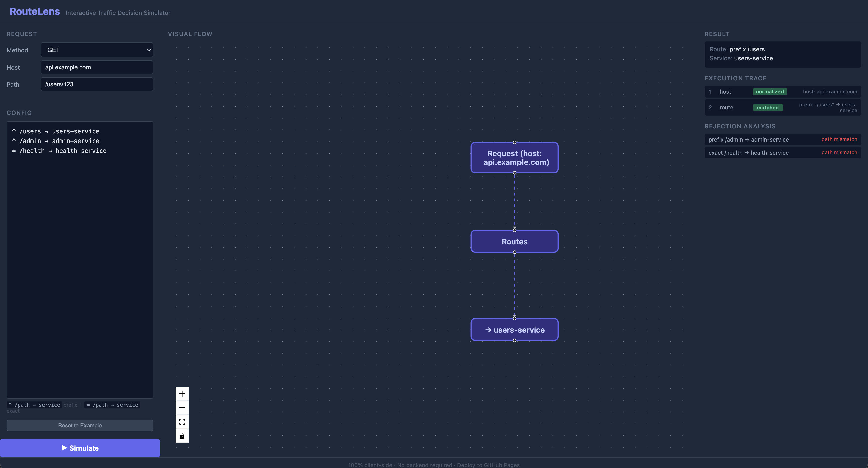
Task: Click the bottom handle of users-service node
Action: click(x=514, y=340)
